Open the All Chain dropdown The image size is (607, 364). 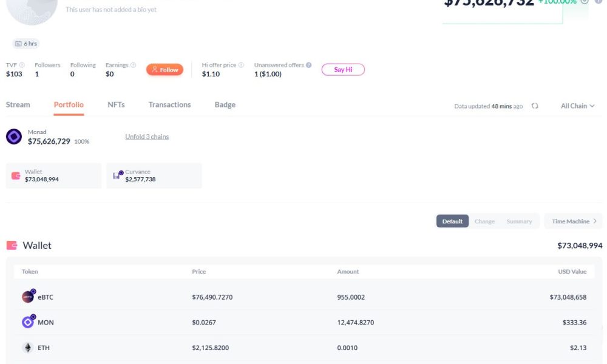[578, 106]
